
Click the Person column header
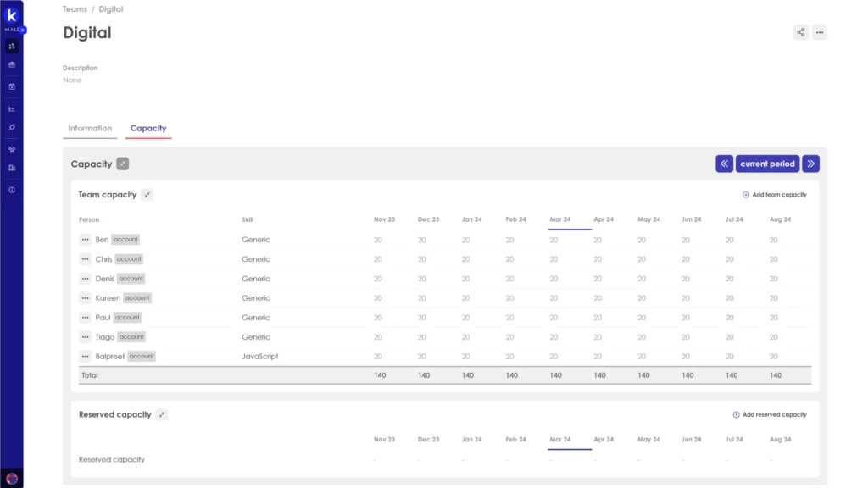88,219
